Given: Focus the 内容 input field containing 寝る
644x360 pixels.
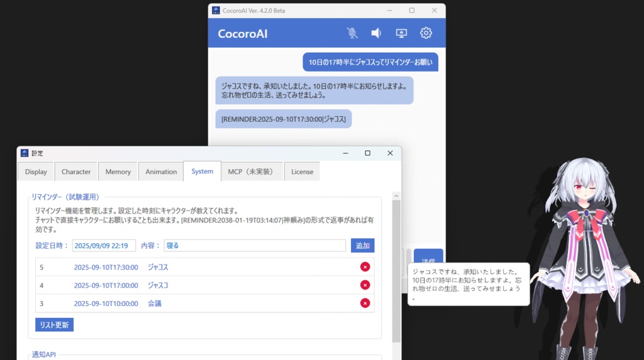Looking at the screenshot, I should [255, 246].
